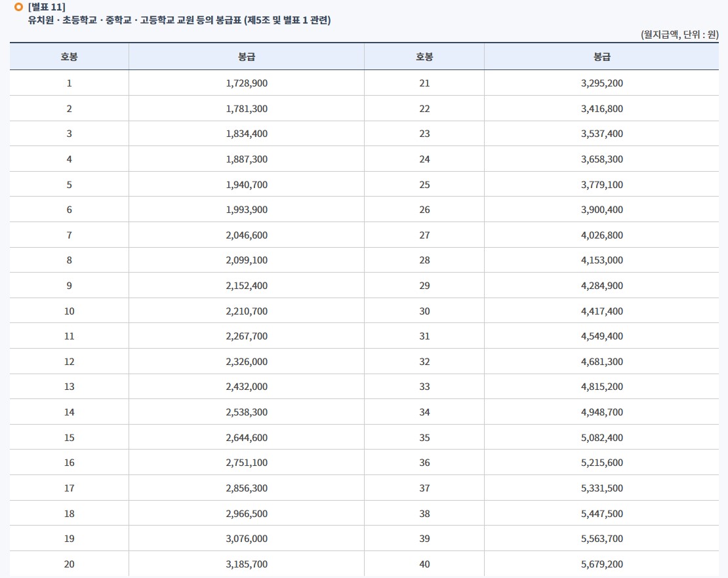Select salary cell 4,153,000
This screenshot has width=728, height=578.
pyautogui.click(x=601, y=260)
